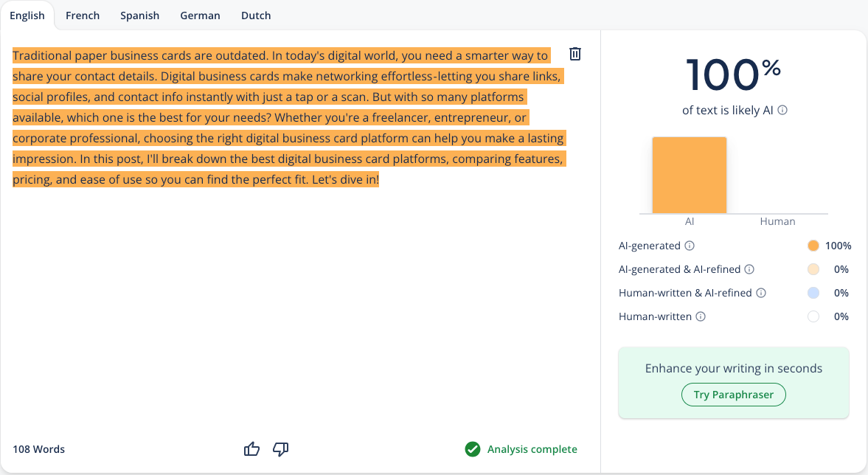Screen dimensions: 868x475
Task: Click the 'Human-written & AI-refined' label
Action: pyautogui.click(x=685, y=293)
